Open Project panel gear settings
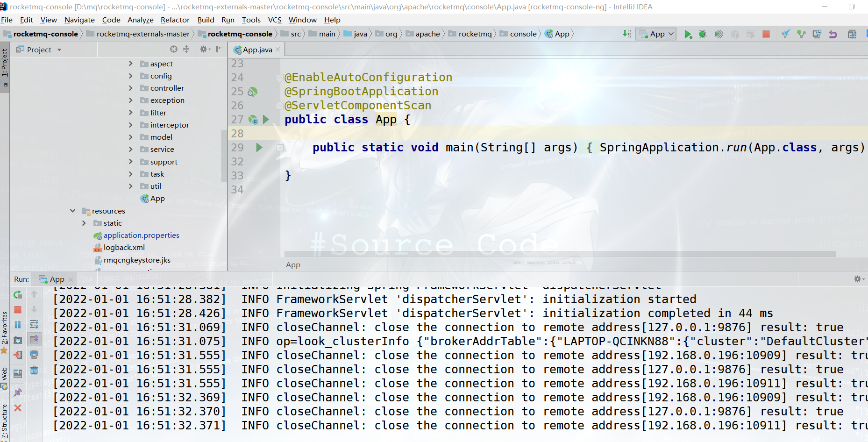This screenshot has height=442, width=868. (x=205, y=49)
